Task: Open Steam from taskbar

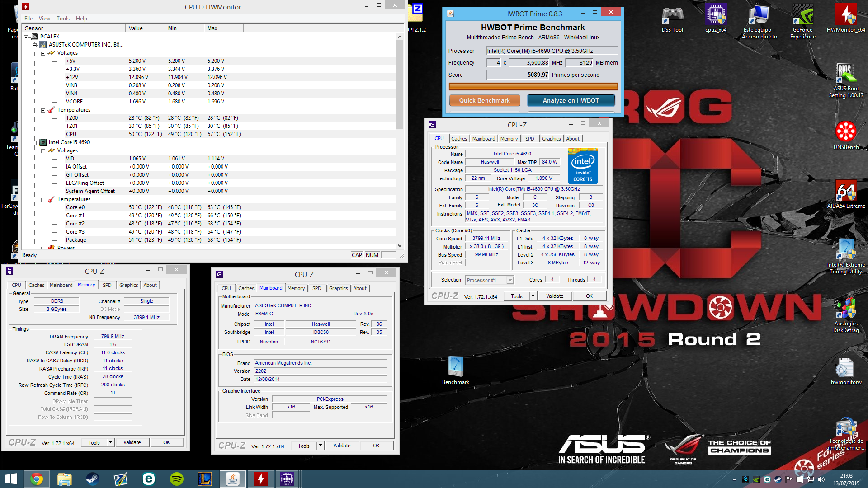Action: pyautogui.click(x=93, y=479)
